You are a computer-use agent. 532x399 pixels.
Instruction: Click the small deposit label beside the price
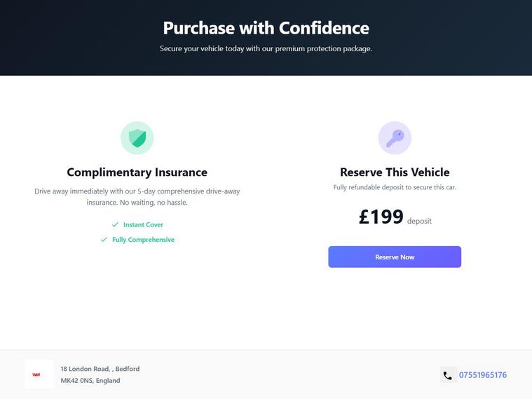point(419,221)
